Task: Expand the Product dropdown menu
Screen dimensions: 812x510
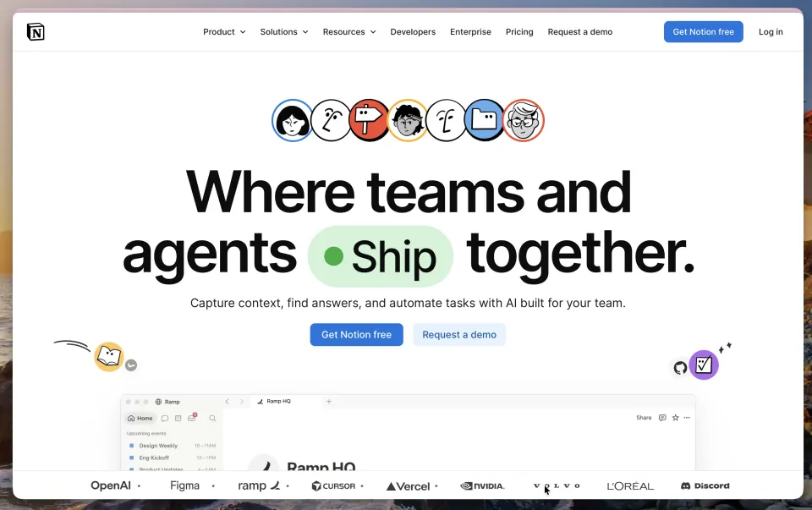Action: point(224,32)
